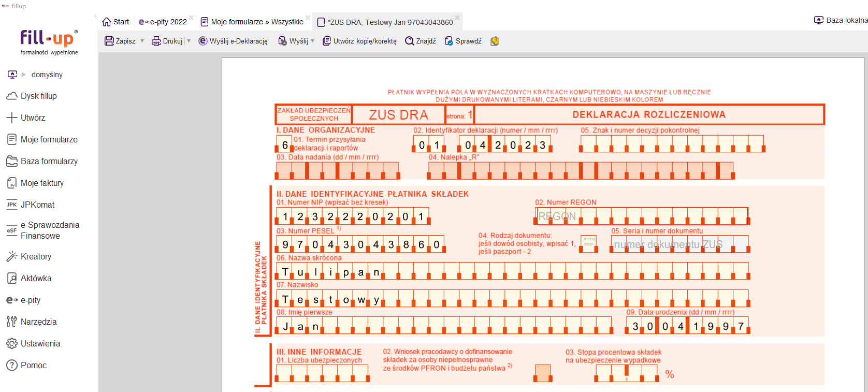This screenshot has width=868, height=392.
Task: Click the Drukuj button label
Action: [x=173, y=41]
